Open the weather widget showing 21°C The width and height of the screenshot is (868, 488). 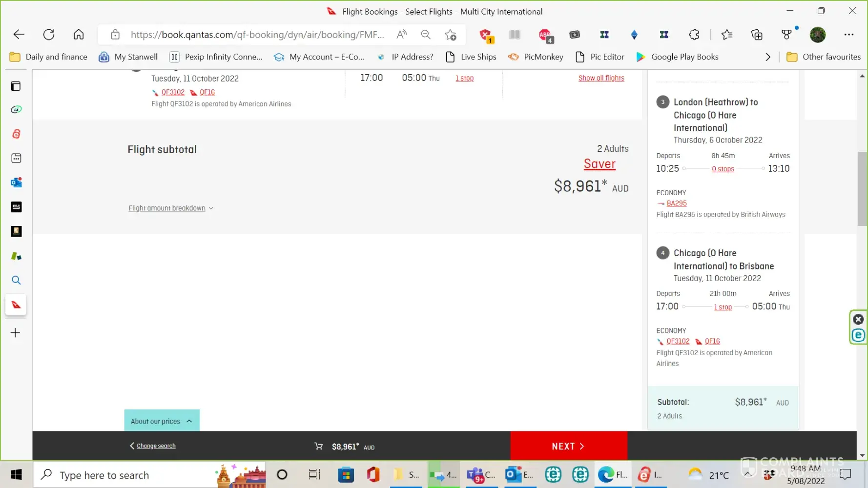coord(709,475)
